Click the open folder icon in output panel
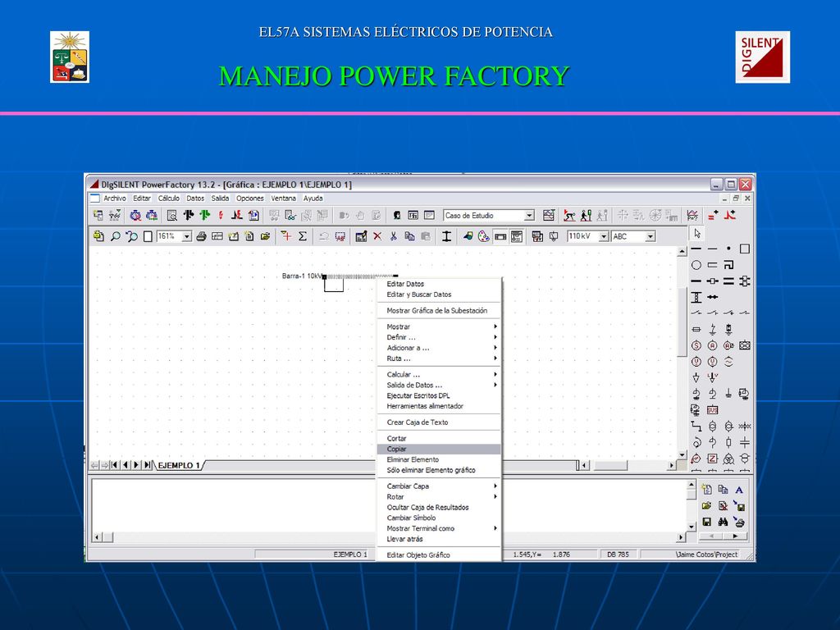Viewport: 840px width, 630px height. (706, 505)
